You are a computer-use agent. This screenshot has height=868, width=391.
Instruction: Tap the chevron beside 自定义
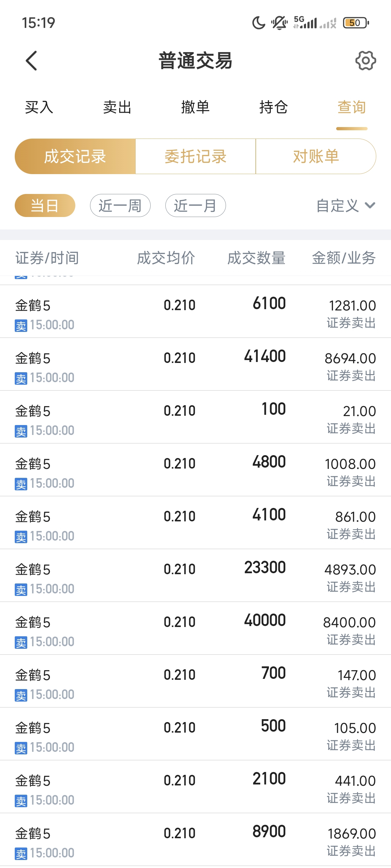370,205
